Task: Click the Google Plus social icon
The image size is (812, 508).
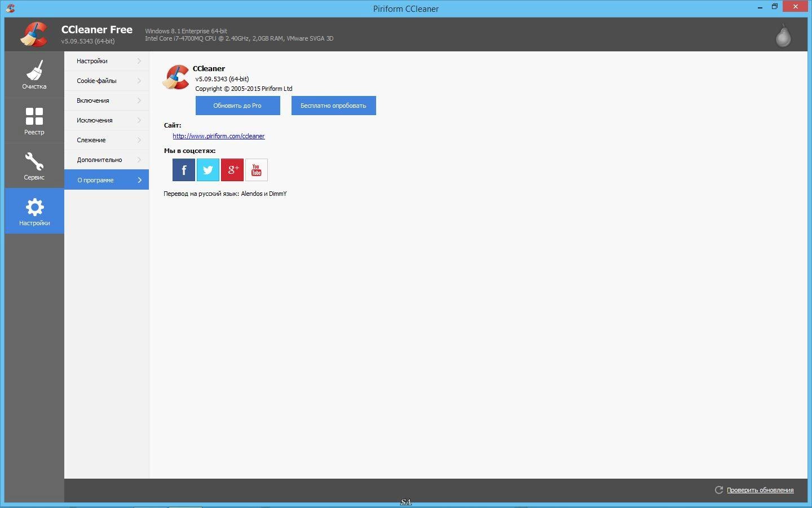Action: tap(232, 170)
